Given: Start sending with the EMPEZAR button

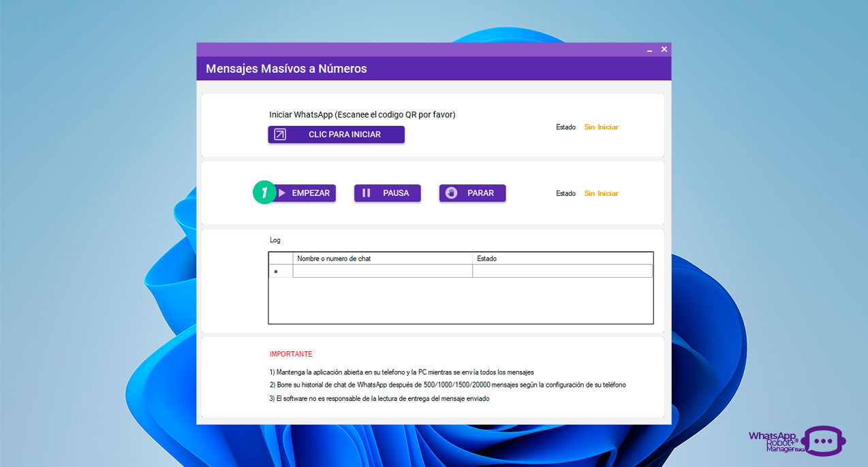Looking at the screenshot, I should (304, 193).
